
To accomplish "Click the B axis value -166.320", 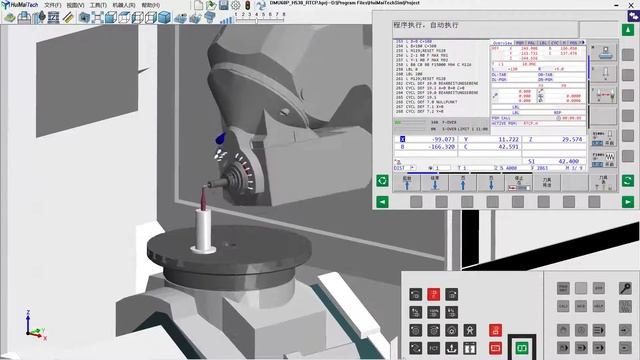I will (x=442, y=147).
